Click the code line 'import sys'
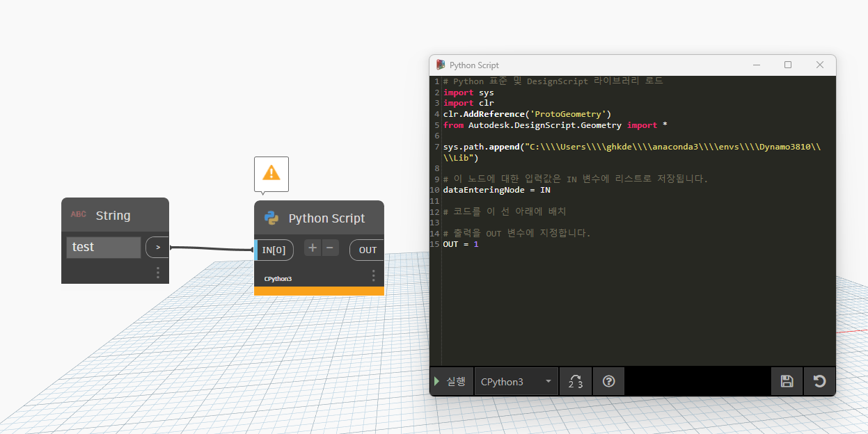This screenshot has width=868, height=434. [x=468, y=93]
